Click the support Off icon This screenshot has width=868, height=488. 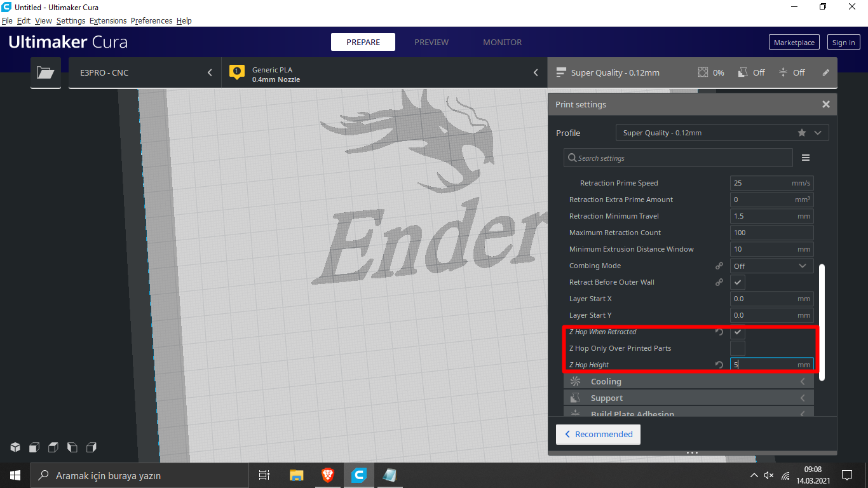[x=742, y=72]
